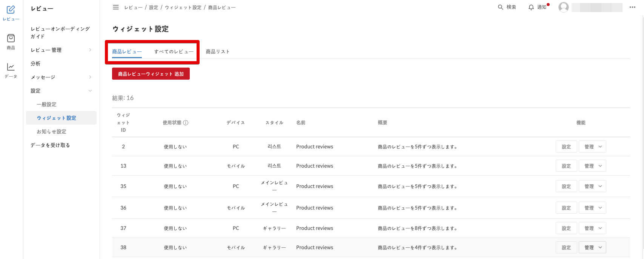The width and height of the screenshot is (644, 259).
Task: Switch to the 商品リスト tab
Action: click(x=218, y=51)
